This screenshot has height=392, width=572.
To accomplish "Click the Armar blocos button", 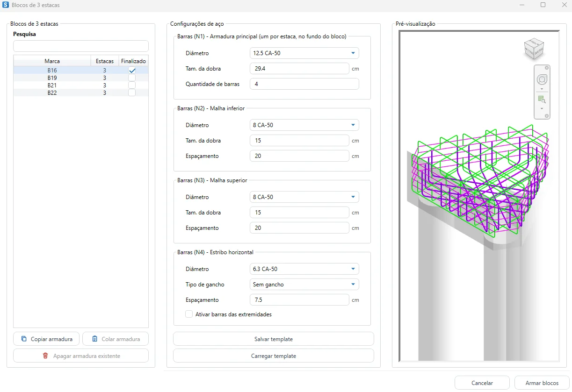I will (x=542, y=383).
